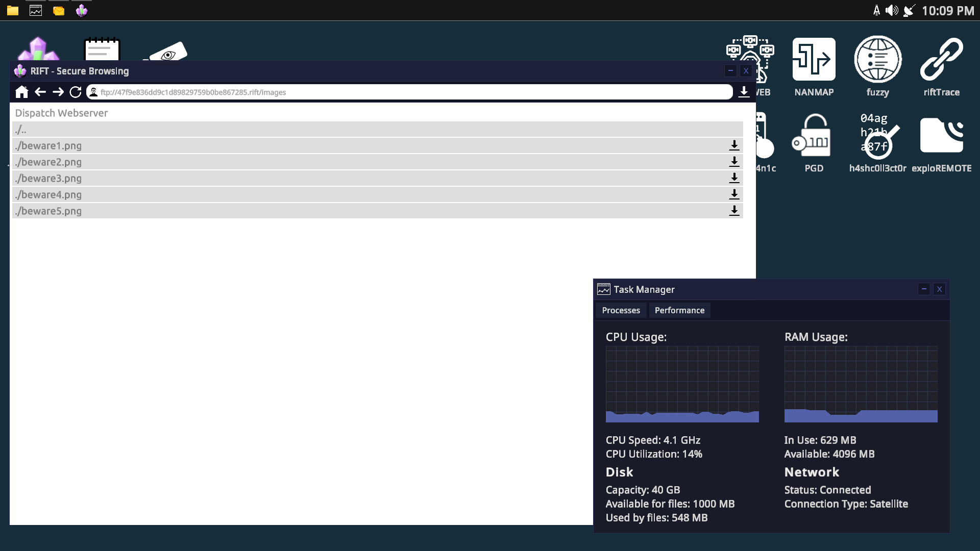This screenshot has width=980, height=551.
Task: Open the fuzzy application
Action: coord(877,59)
